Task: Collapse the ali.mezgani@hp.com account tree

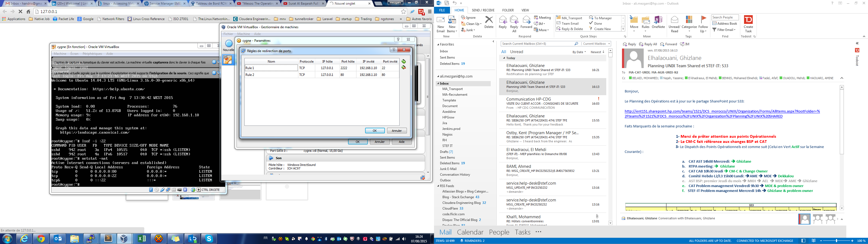Action: 438,76
